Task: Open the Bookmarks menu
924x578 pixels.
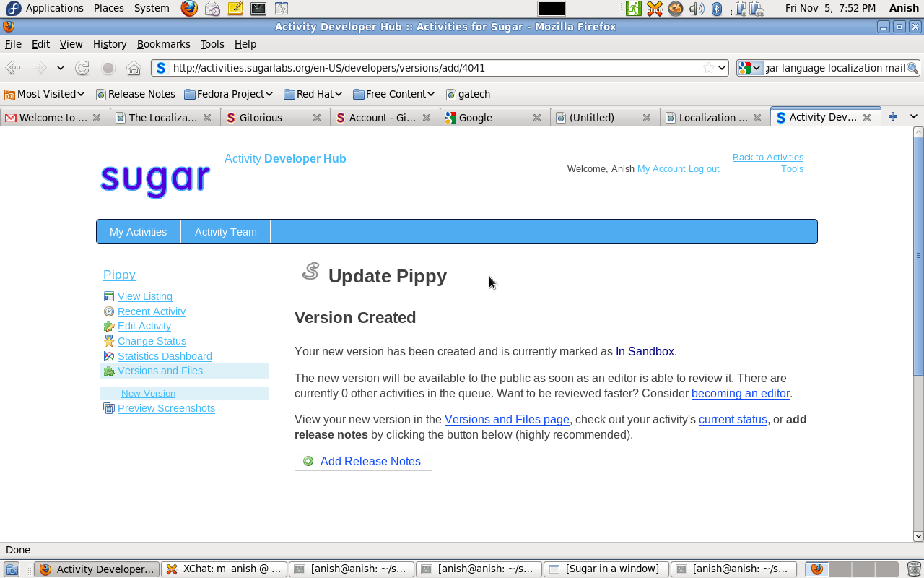Action: click(x=163, y=44)
